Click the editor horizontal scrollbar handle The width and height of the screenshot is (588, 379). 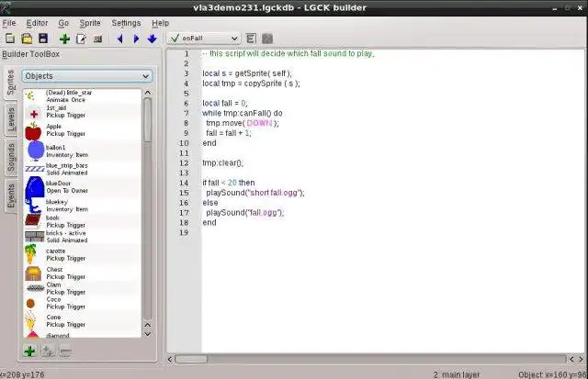191,359
